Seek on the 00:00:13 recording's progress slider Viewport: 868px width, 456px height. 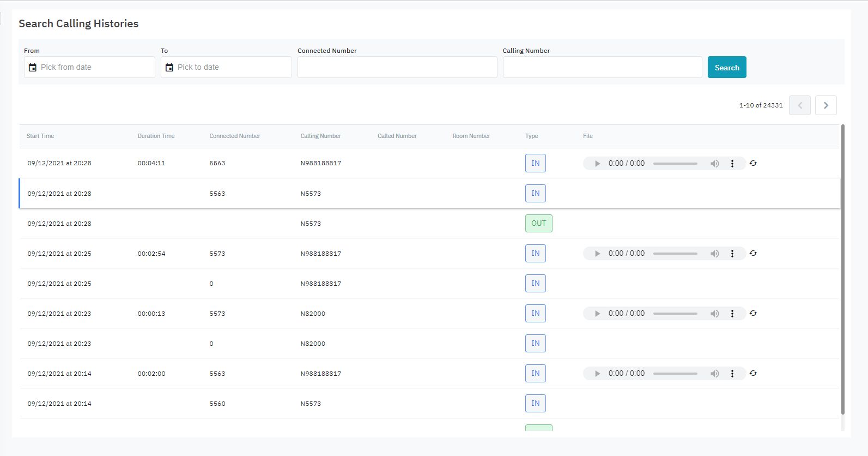(675, 314)
